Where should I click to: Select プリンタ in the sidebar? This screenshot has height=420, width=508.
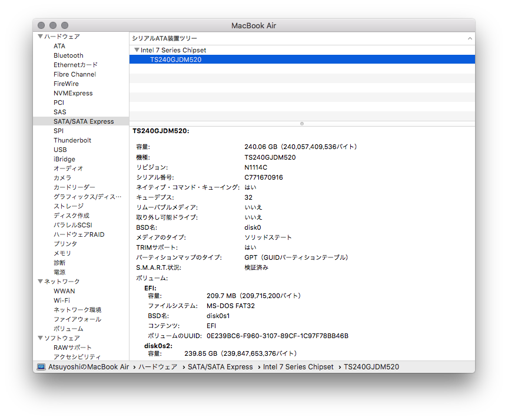tap(65, 243)
